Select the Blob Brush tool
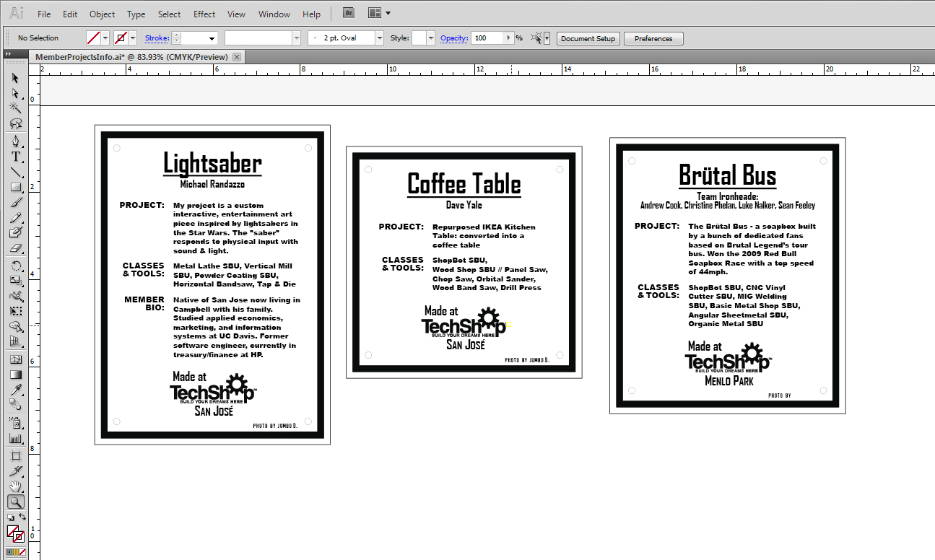935x560 pixels. click(15, 232)
